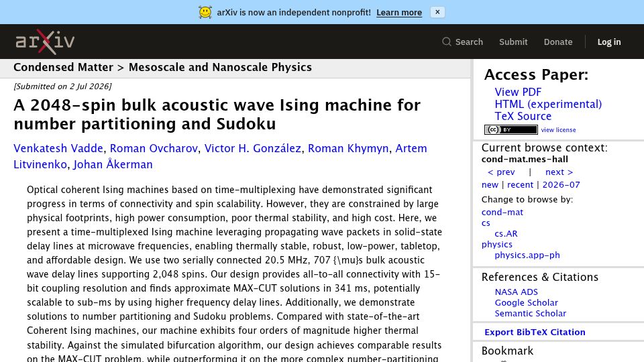Click the Bookmark heading
The image size is (644, 362).
507,351
